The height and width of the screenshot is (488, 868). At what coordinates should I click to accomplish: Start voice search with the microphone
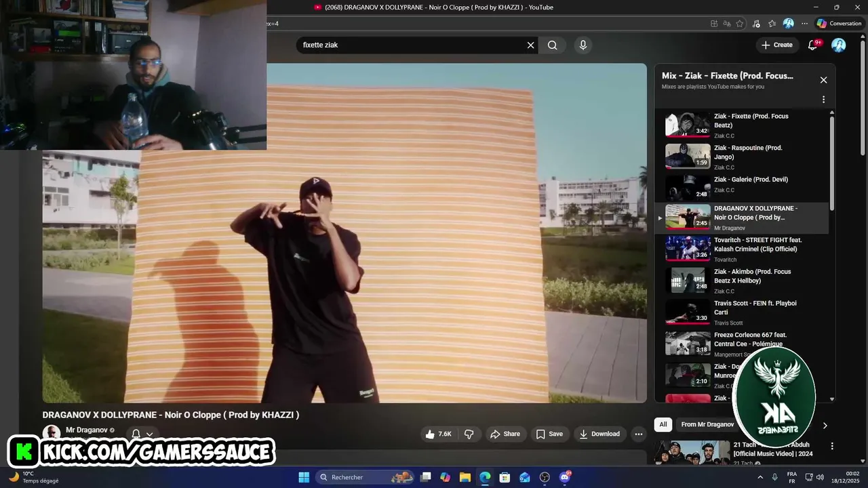click(x=583, y=45)
